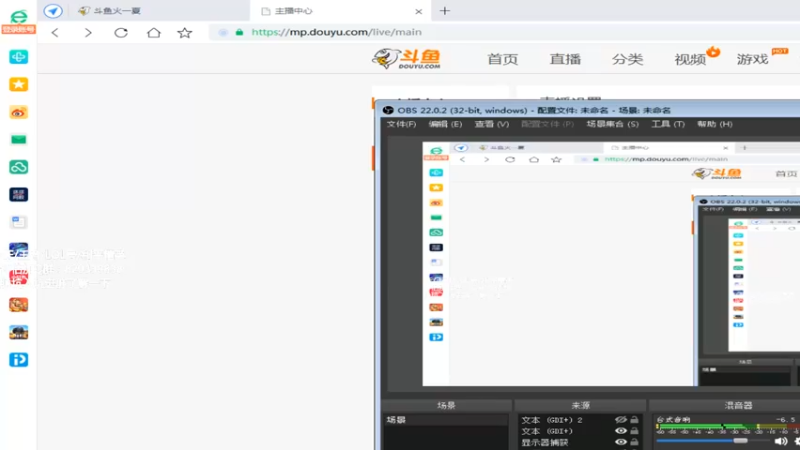Viewport: 800px width, 450px height.
Task: Select 场景 in the OBS scenes list
Action: (x=445, y=420)
